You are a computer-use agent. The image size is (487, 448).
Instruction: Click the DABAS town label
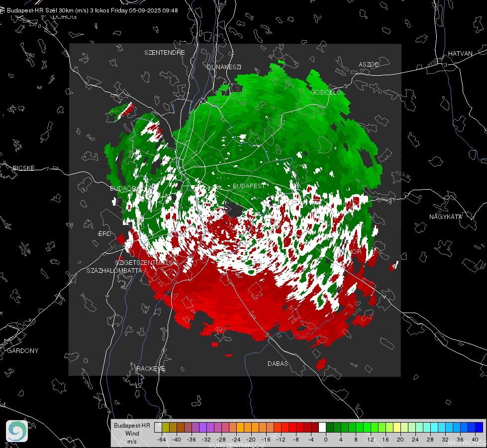[x=278, y=363]
